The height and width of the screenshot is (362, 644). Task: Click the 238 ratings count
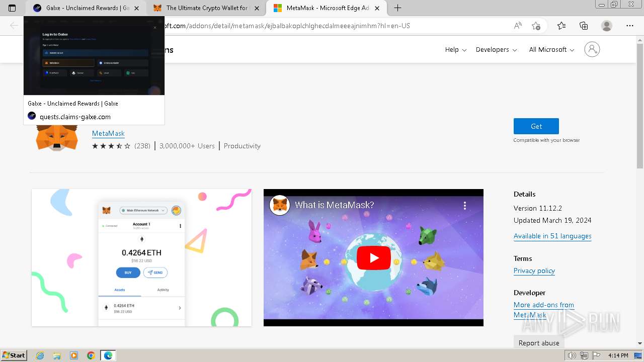(142, 146)
